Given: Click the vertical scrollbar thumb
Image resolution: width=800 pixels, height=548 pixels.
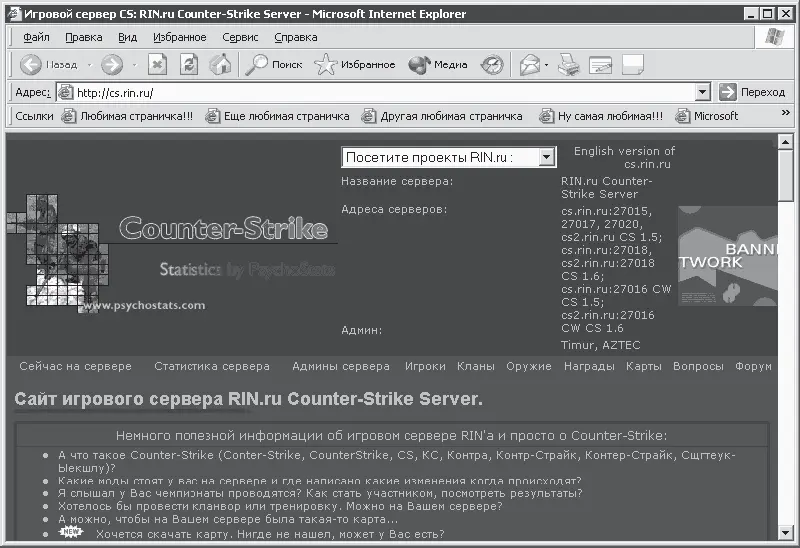Looking at the screenshot, I should pyautogui.click(x=785, y=175).
